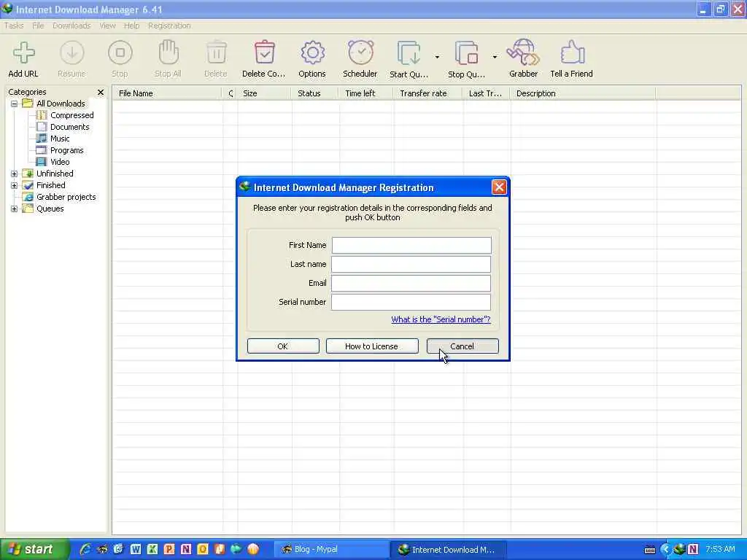Open the Registration menu

point(169,26)
